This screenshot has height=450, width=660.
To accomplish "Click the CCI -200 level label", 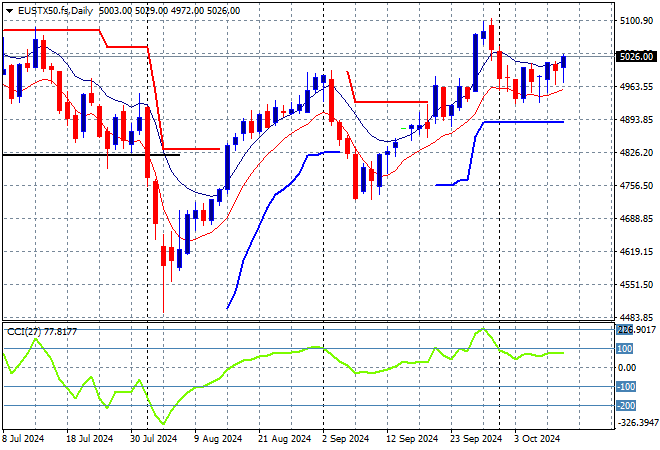I will point(627,405).
